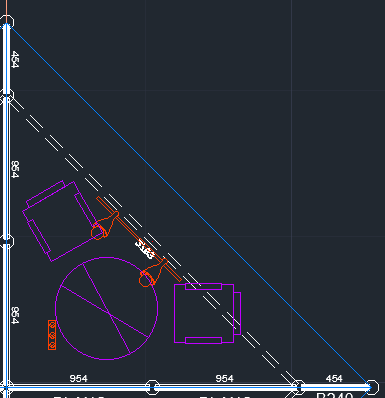Click the leftmost bottom 954 dimension label
Screen dimensions: 385x398
pyautogui.click(x=79, y=379)
